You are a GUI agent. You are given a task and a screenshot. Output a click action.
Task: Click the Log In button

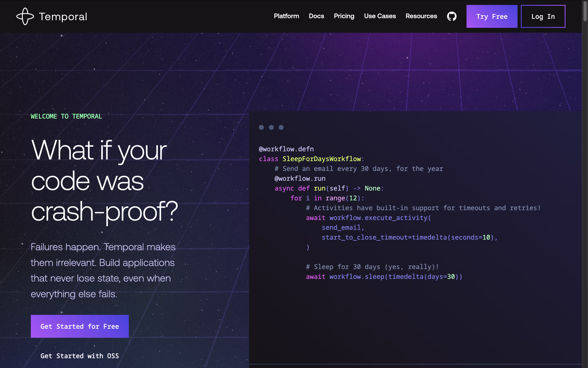click(x=543, y=16)
